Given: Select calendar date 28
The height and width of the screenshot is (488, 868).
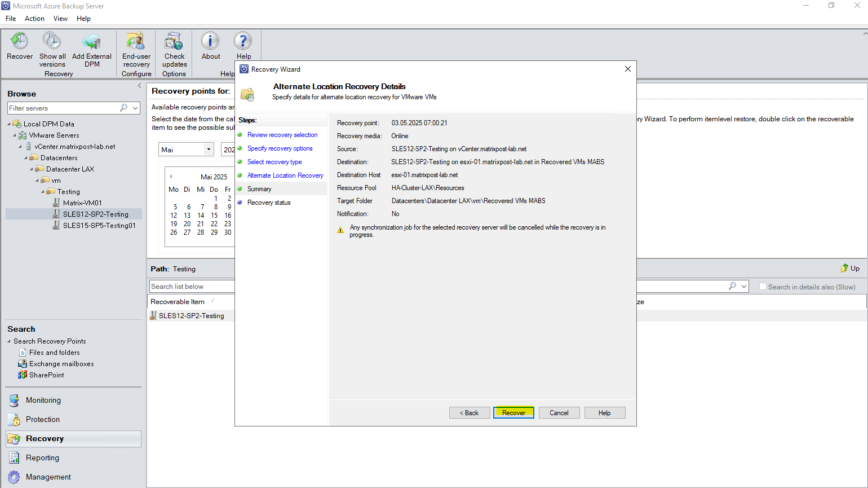Looking at the screenshot, I should click(201, 232).
